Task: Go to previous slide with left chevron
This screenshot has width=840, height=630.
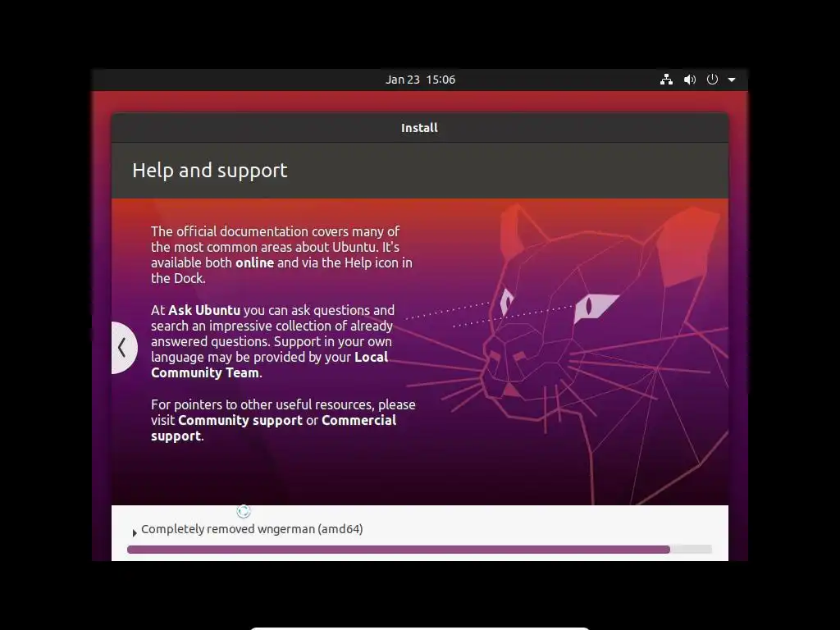Action: pyautogui.click(x=124, y=348)
